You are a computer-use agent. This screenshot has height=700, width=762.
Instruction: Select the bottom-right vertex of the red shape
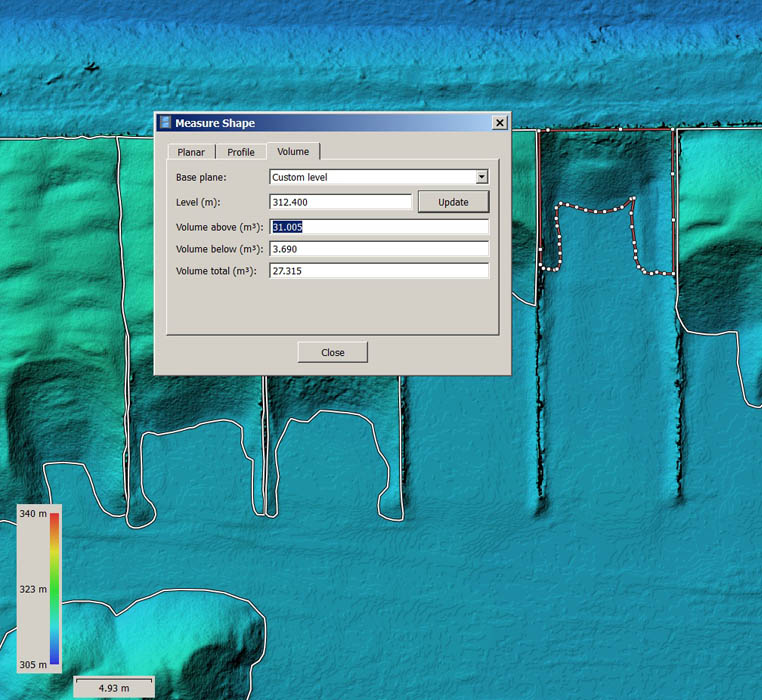point(671,272)
